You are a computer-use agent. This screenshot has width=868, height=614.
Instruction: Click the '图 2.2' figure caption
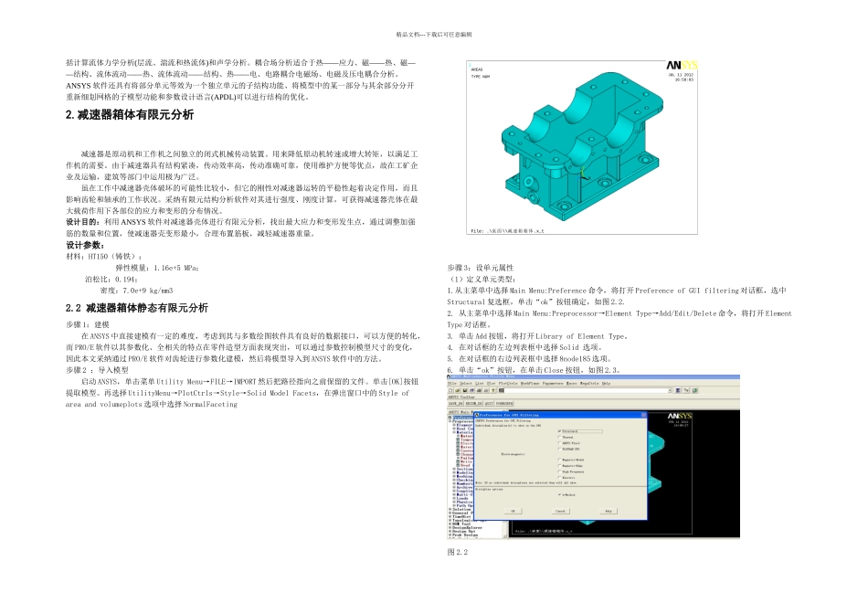pyautogui.click(x=457, y=552)
